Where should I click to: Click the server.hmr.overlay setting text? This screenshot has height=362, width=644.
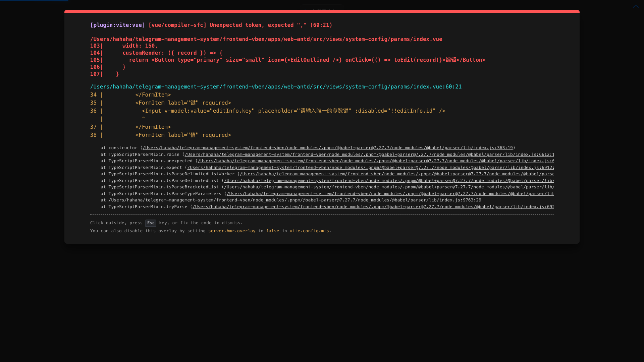[232, 231]
